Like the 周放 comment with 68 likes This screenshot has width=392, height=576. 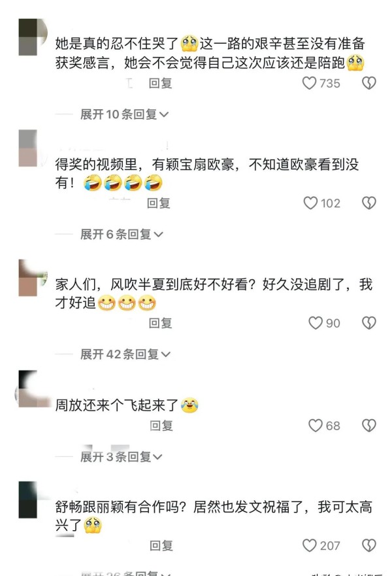pyautogui.click(x=315, y=426)
